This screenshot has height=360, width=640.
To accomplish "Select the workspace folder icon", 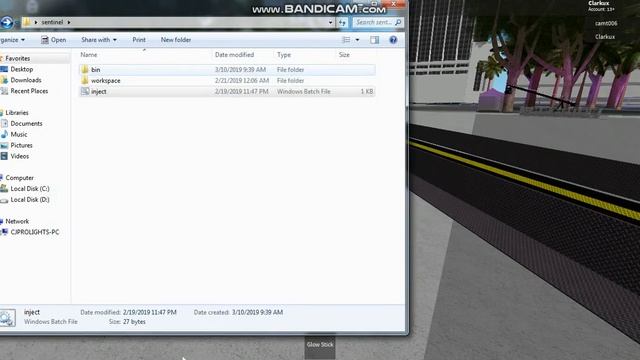I will pyautogui.click(x=84, y=80).
